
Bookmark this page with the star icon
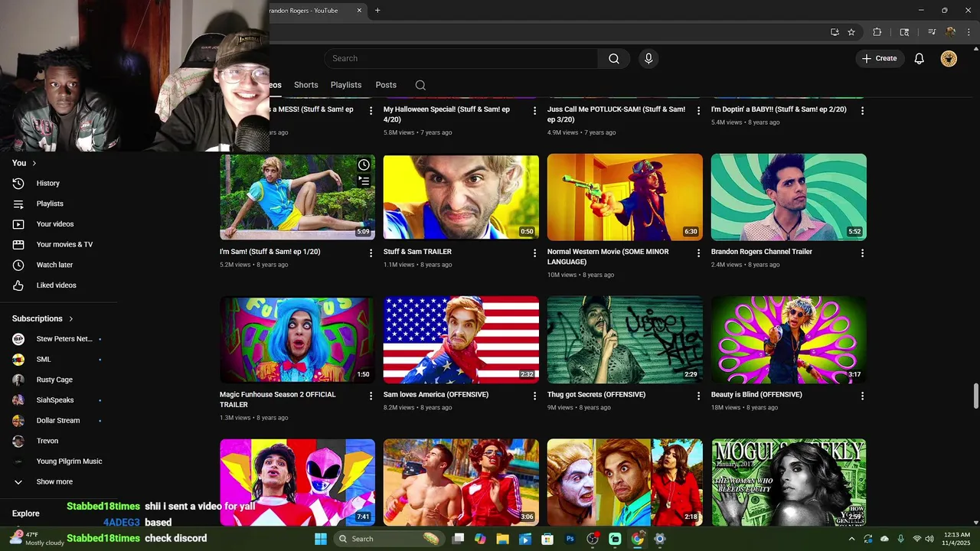(x=851, y=32)
